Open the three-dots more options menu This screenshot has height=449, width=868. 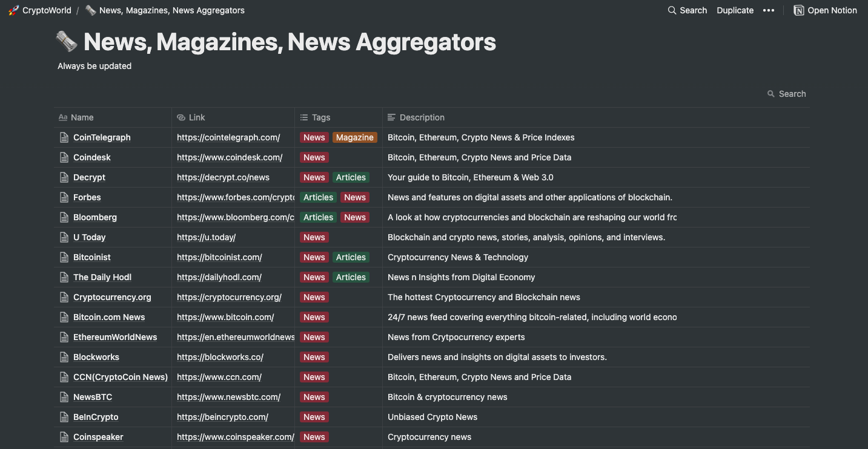769,10
